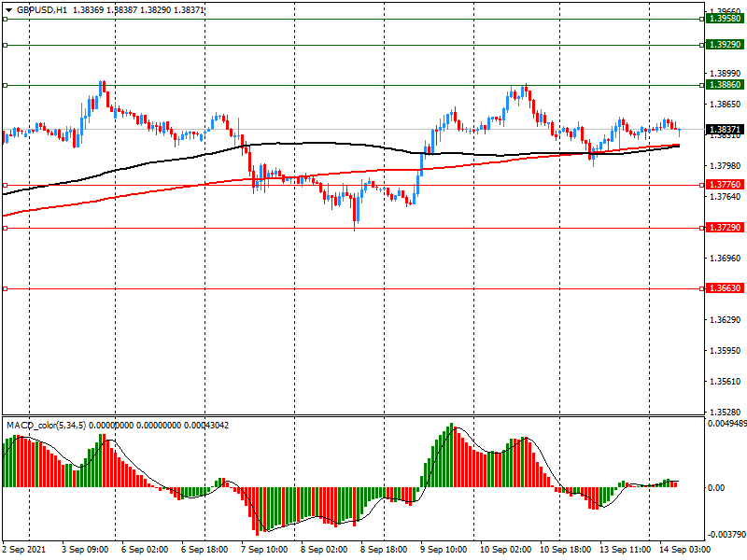Click the 6 Sep 18:00 time axis label

coord(204,550)
